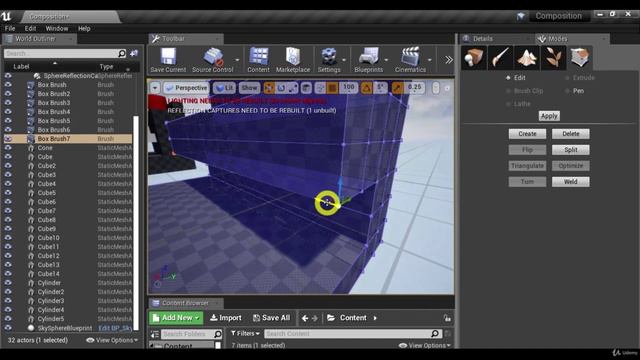The image size is (640, 360).
Task: Open the Window menu
Action: click(x=57, y=29)
